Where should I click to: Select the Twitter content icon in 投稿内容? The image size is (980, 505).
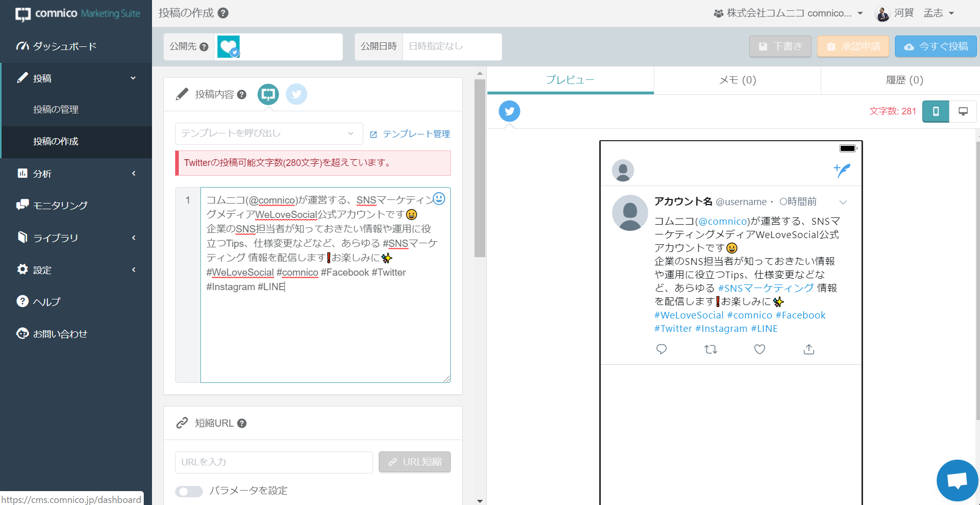click(x=296, y=94)
